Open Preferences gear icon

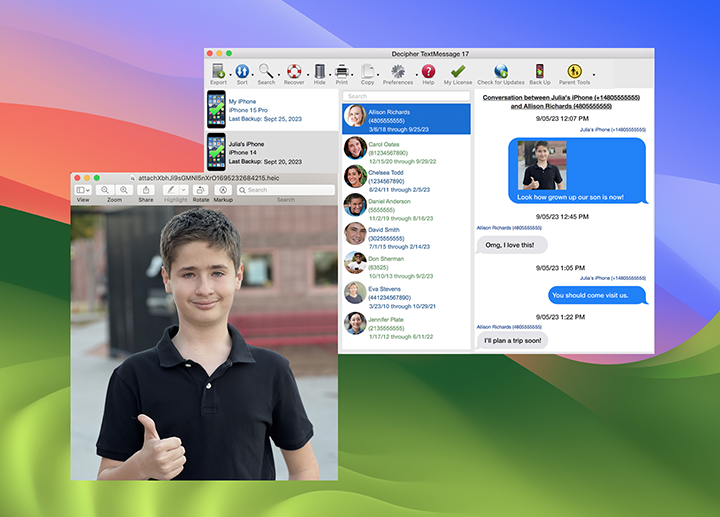[x=398, y=71]
